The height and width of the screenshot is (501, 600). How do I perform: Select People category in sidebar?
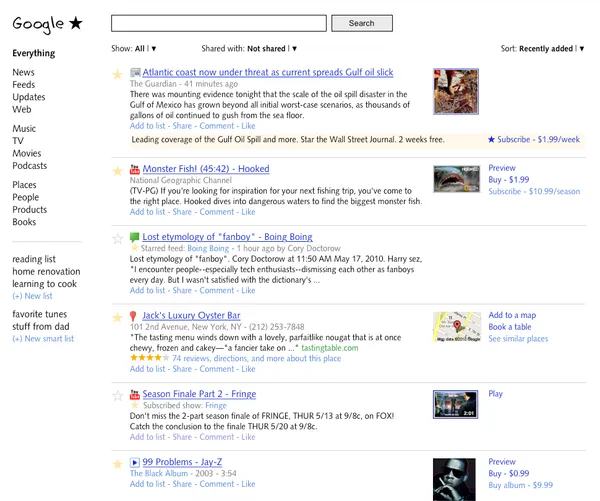26,197
